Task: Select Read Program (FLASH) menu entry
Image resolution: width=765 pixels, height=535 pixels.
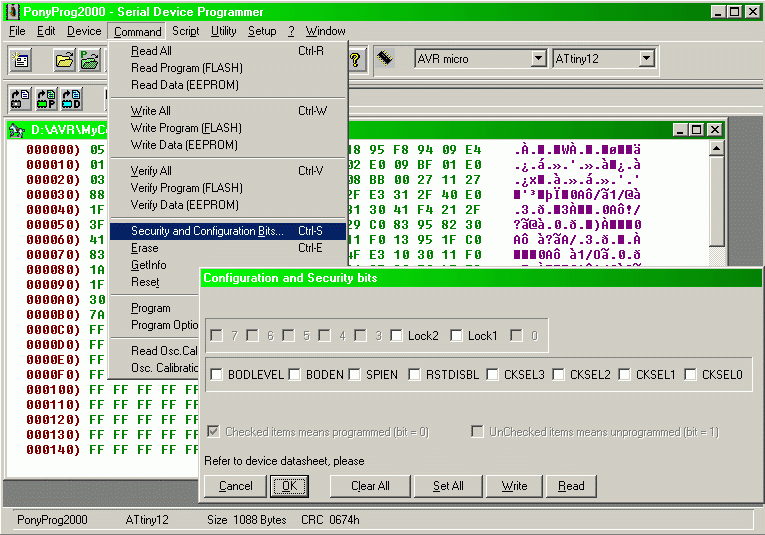Action: pyautogui.click(x=228, y=68)
